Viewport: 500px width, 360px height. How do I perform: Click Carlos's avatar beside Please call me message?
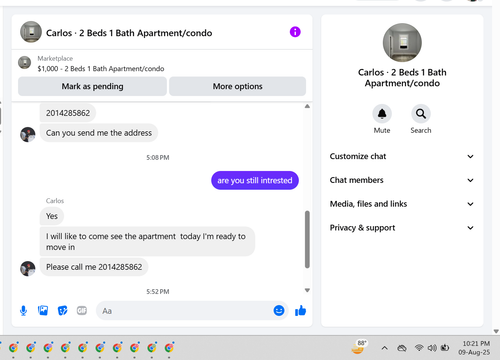[28, 268]
